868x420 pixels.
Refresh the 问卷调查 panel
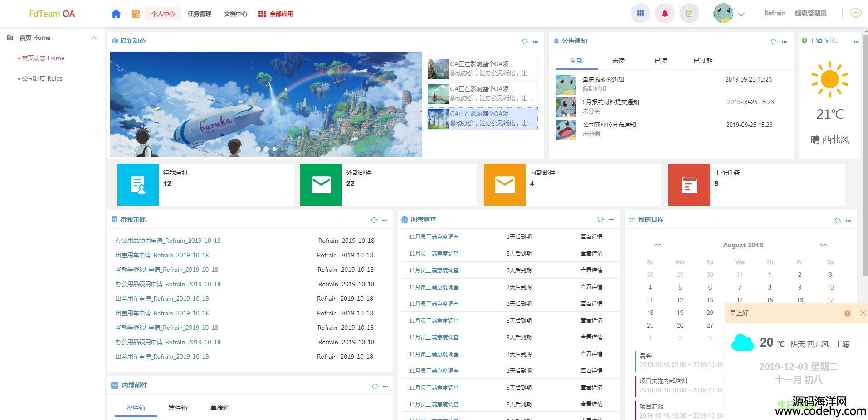600,219
